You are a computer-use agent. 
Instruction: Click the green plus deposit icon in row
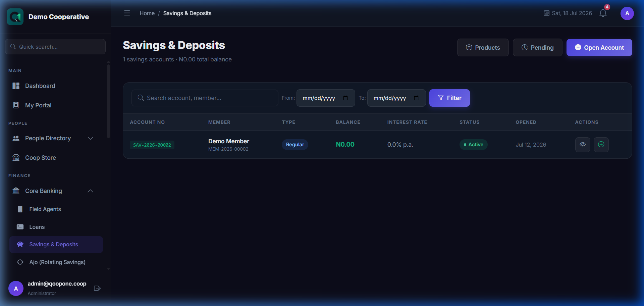point(601,145)
